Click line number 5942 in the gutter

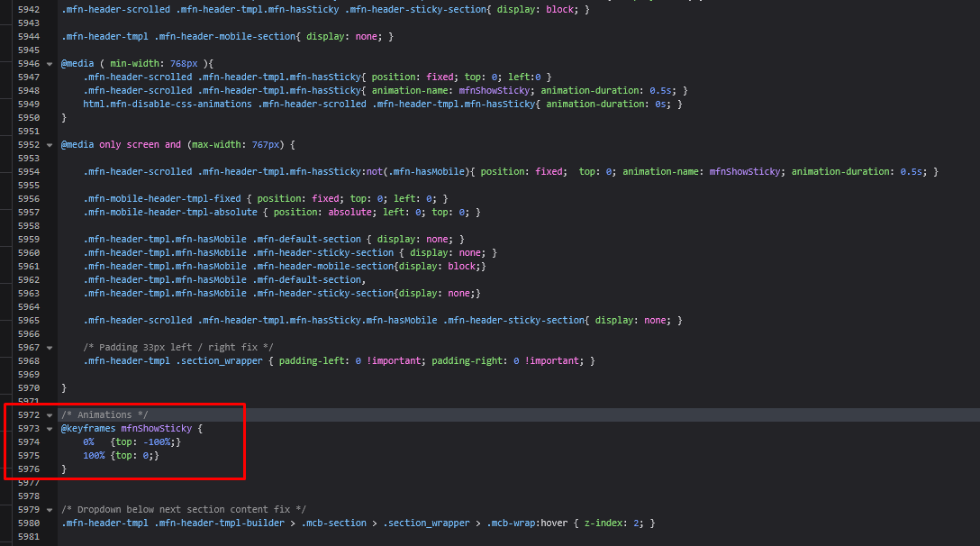click(x=29, y=9)
